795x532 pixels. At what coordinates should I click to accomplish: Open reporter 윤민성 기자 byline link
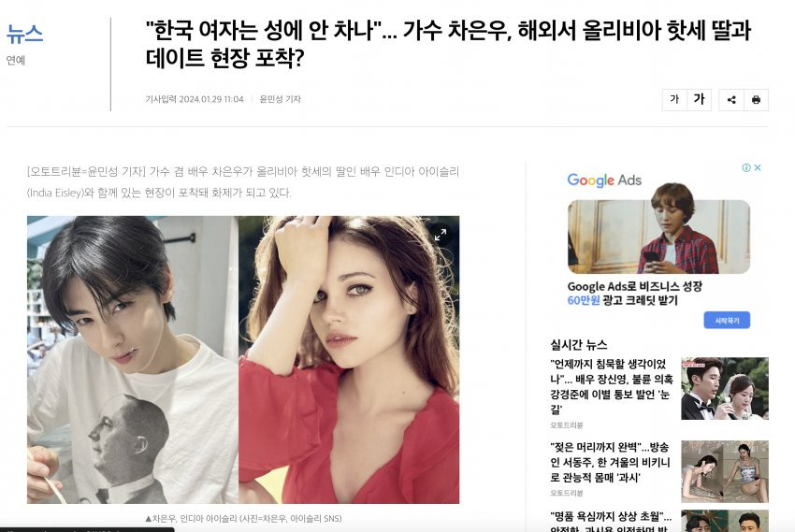click(281, 99)
